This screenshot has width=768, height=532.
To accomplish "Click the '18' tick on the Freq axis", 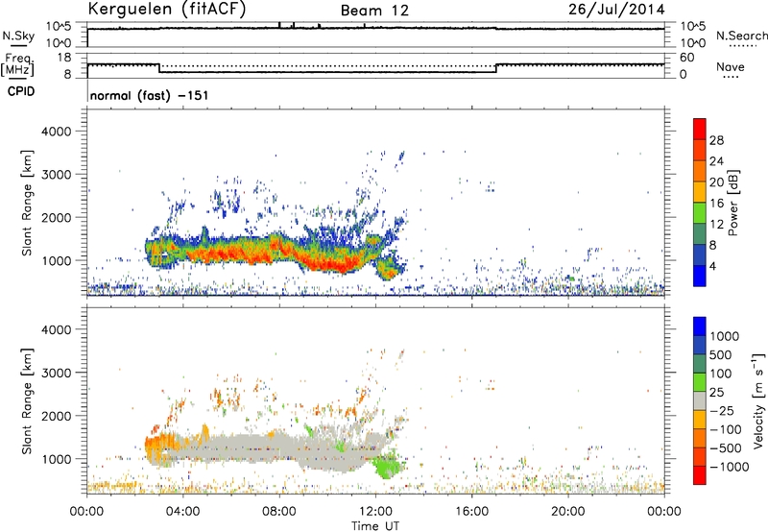I will [x=64, y=58].
